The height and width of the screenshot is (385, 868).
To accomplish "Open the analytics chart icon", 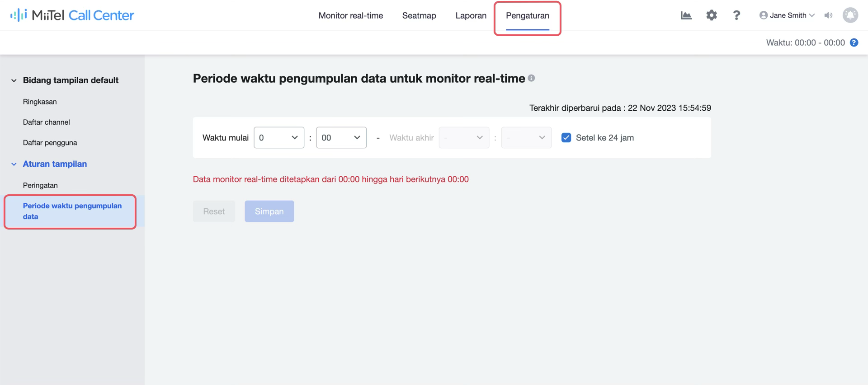I will pos(686,15).
